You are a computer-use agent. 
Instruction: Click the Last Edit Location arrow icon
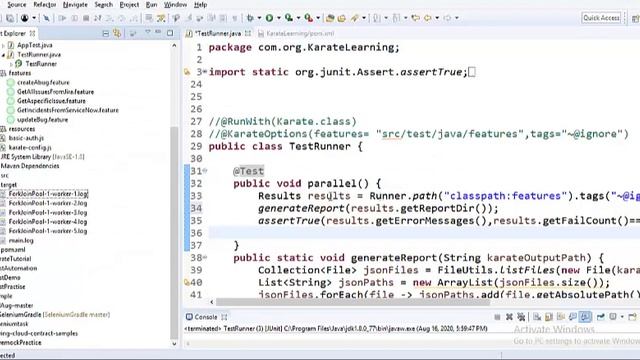tap(416, 18)
